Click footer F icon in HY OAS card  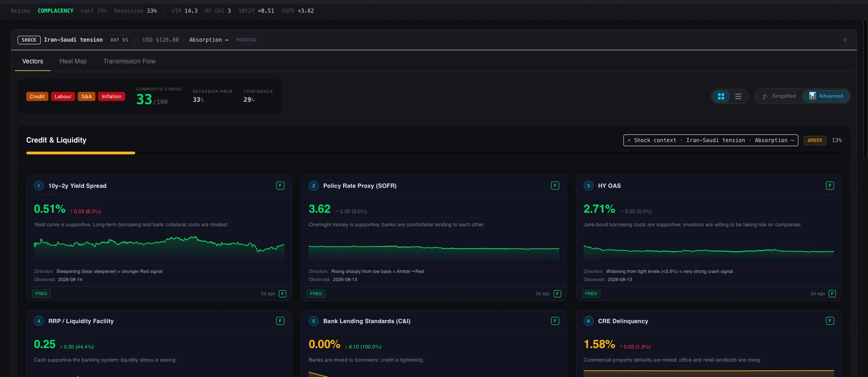pyautogui.click(x=832, y=294)
